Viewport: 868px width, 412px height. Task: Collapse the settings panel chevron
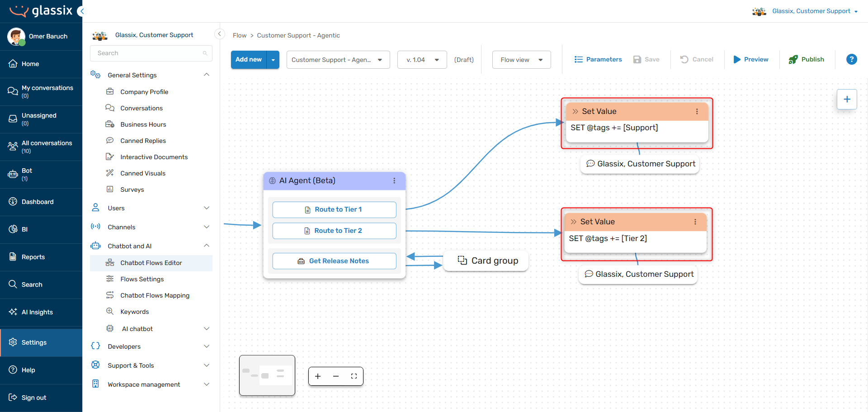click(220, 34)
